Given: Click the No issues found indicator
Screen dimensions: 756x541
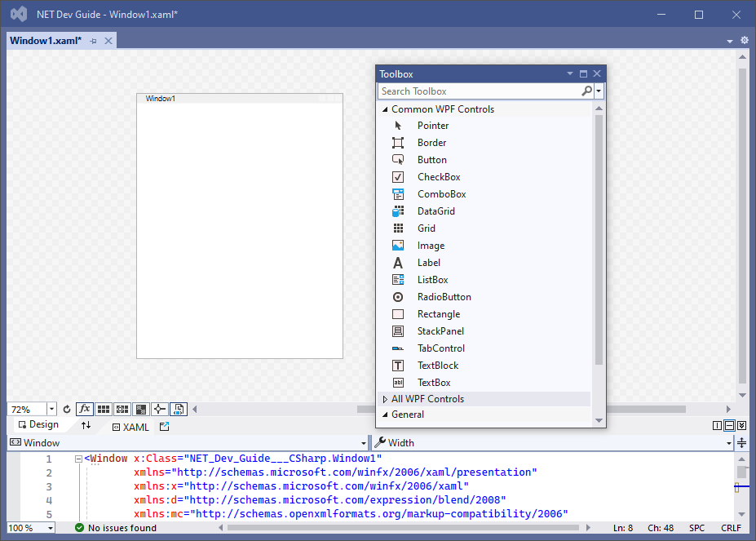Looking at the screenshot, I should tap(116, 528).
